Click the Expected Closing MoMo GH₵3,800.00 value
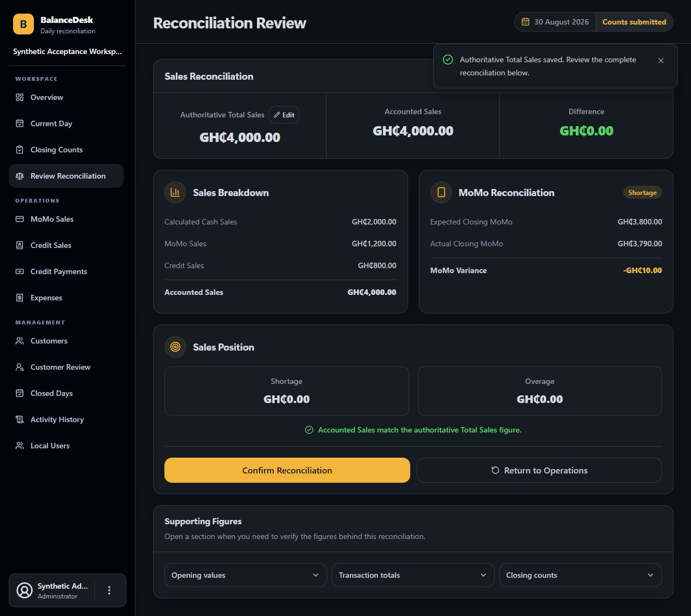 [x=640, y=222]
